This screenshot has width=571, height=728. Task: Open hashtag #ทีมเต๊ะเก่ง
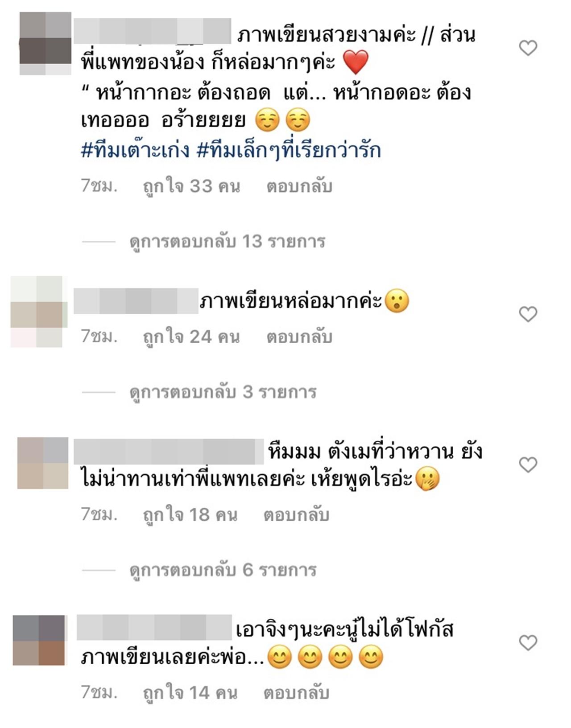tap(135, 150)
